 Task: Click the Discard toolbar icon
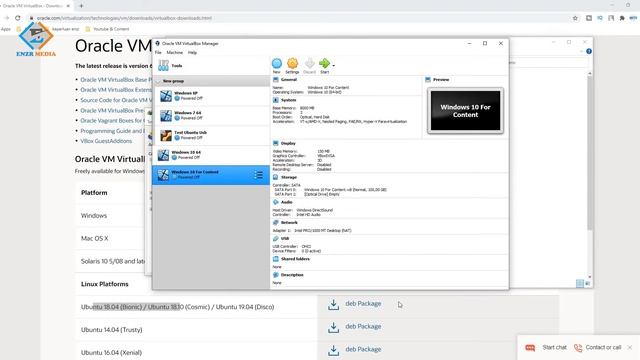(x=309, y=63)
